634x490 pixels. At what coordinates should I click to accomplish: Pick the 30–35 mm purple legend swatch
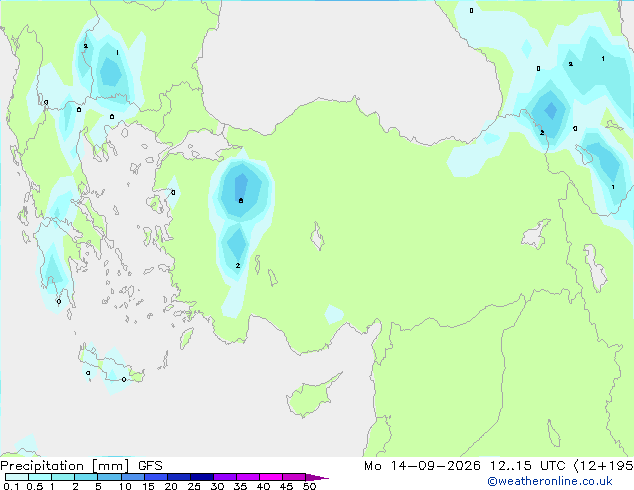(x=225, y=477)
